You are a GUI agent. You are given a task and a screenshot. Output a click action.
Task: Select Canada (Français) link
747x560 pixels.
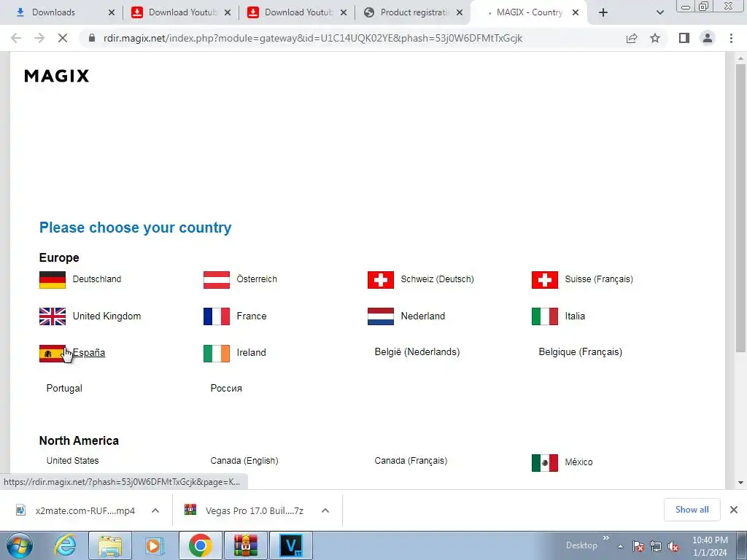pyautogui.click(x=411, y=461)
